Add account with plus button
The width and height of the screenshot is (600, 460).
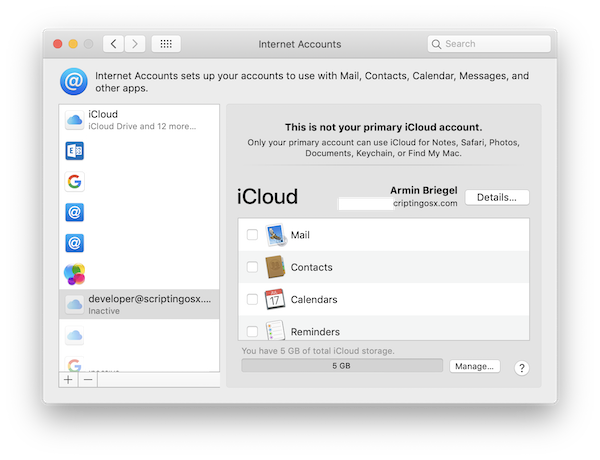pos(68,380)
